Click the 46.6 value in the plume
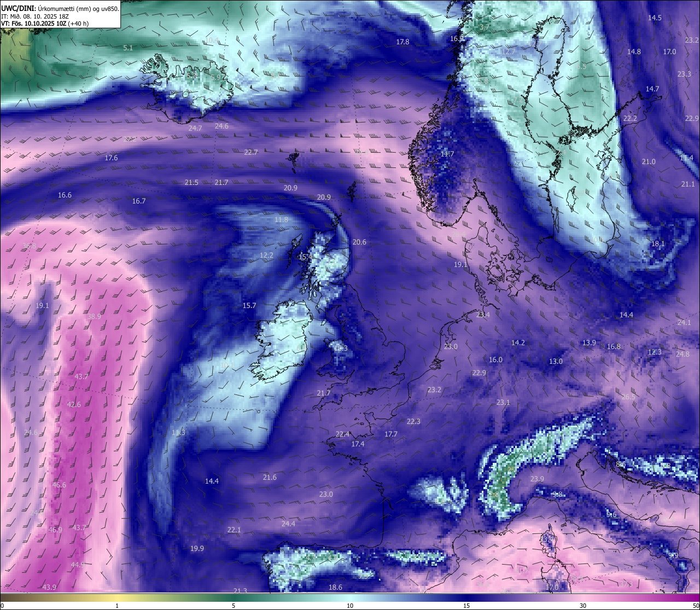Screen dimensions: 700x610 coord(59,485)
